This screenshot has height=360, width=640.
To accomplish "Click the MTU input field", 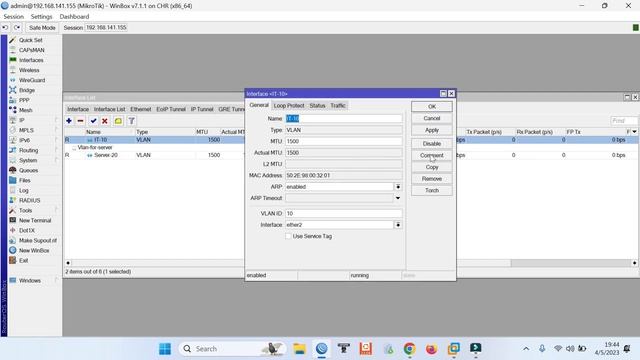I will click(x=344, y=141).
